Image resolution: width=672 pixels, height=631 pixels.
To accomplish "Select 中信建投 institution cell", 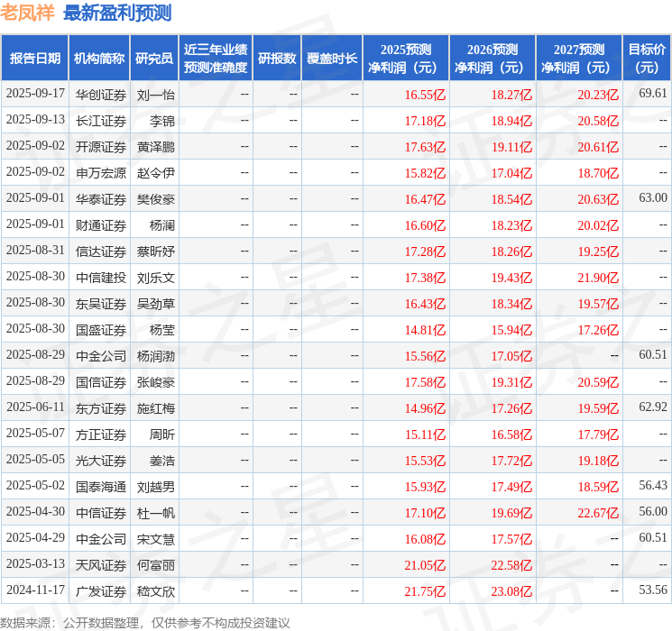I will tap(101, 278).
